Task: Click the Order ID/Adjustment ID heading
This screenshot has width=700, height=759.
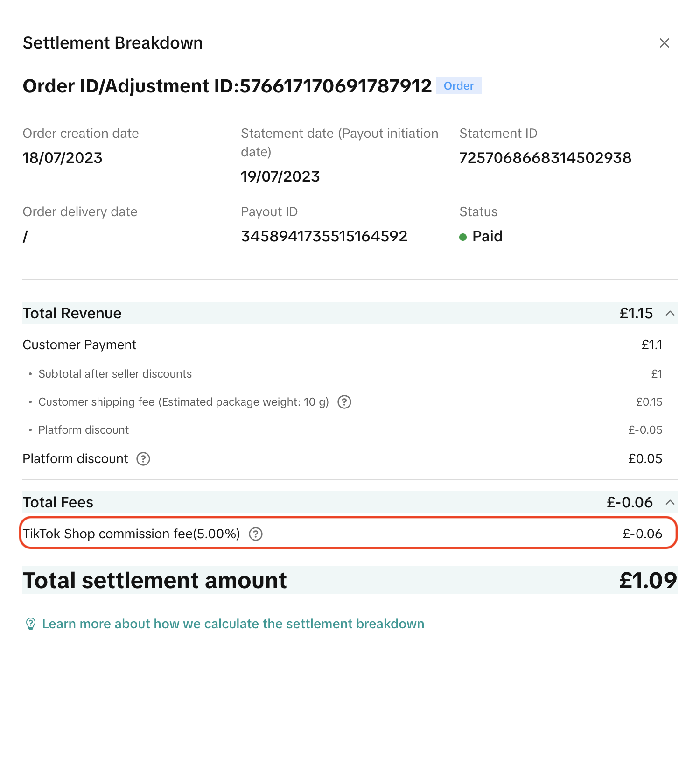Action: click(x=227, y=86)
